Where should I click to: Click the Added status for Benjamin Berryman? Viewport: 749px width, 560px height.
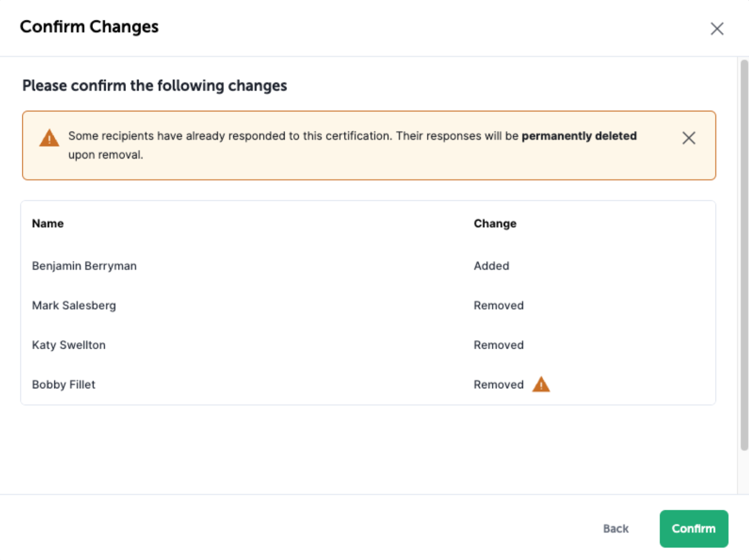491,266
